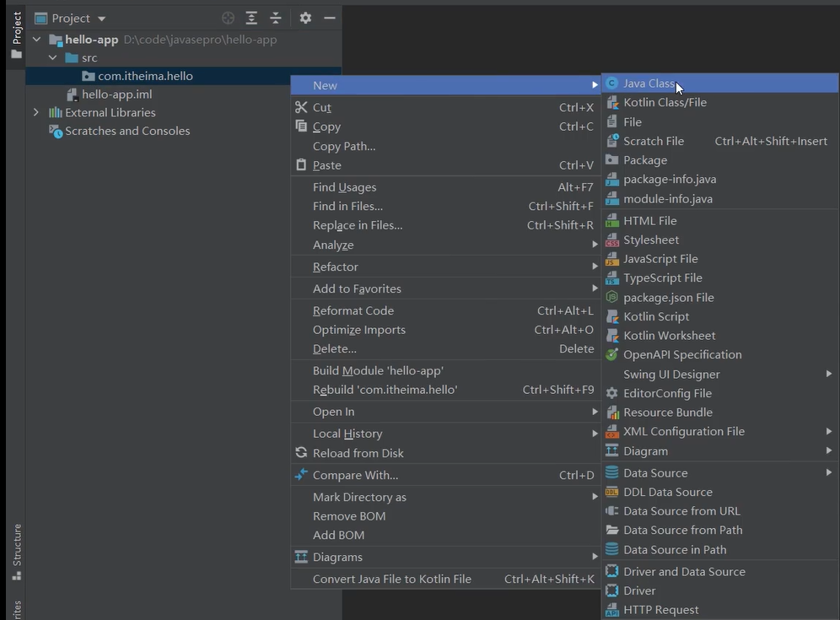Open the Swing UI Designer submenu
This screenshot has width=840, height=620.
(720, 374)
